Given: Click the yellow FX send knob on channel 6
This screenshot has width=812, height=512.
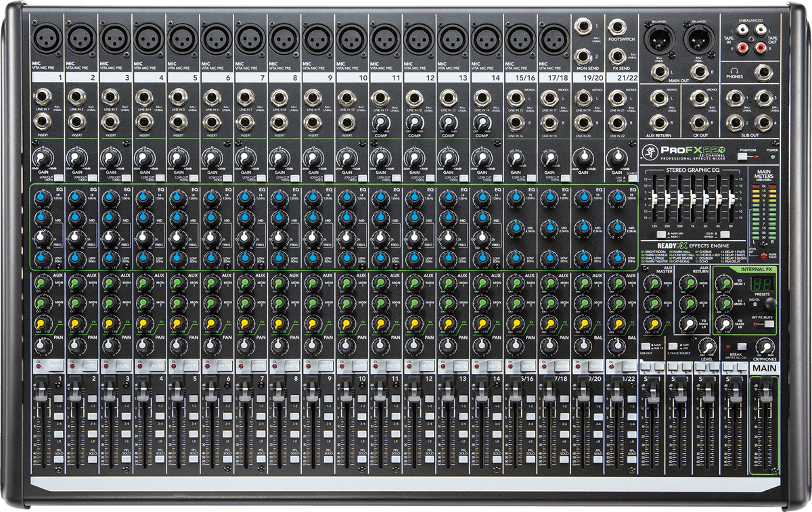Looking at the screenshot, I should (210, 325).
